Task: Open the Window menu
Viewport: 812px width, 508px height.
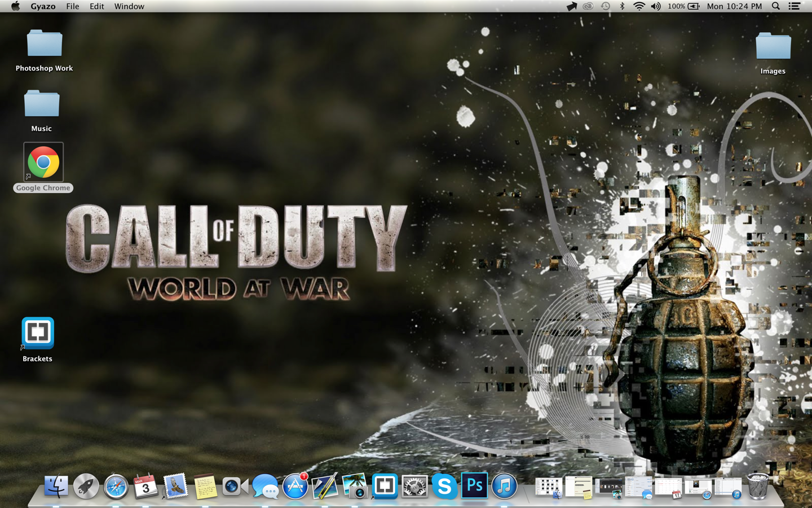Action: tap(129, 6)
